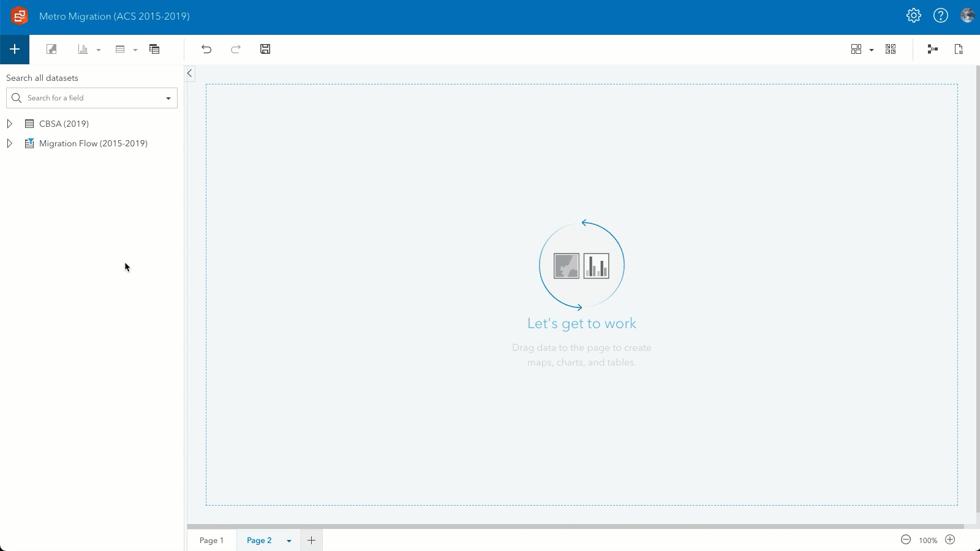Viewport: 980px width, 551px height.
Task: Select the Chart card creation icon
Action: pos(84,49)
